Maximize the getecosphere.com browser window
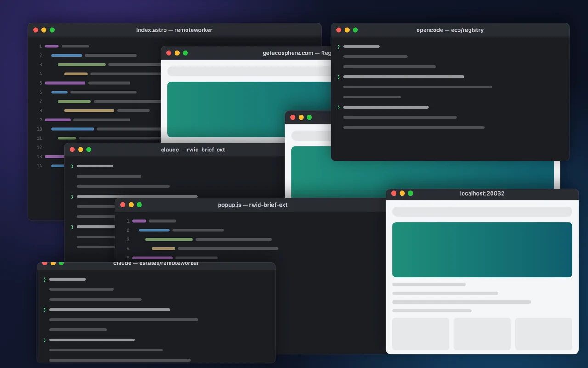588x368 pixels. coord(186,53)
